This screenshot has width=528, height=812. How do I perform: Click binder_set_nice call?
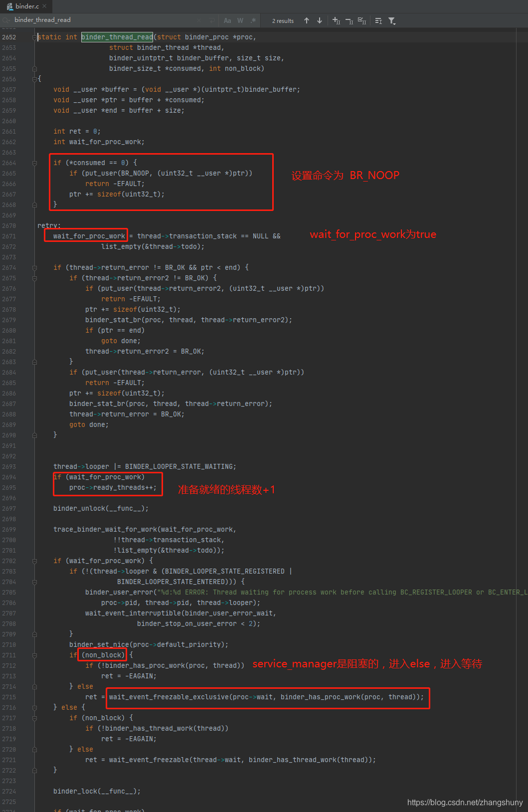pyautogui.click(x=149, y=645)
